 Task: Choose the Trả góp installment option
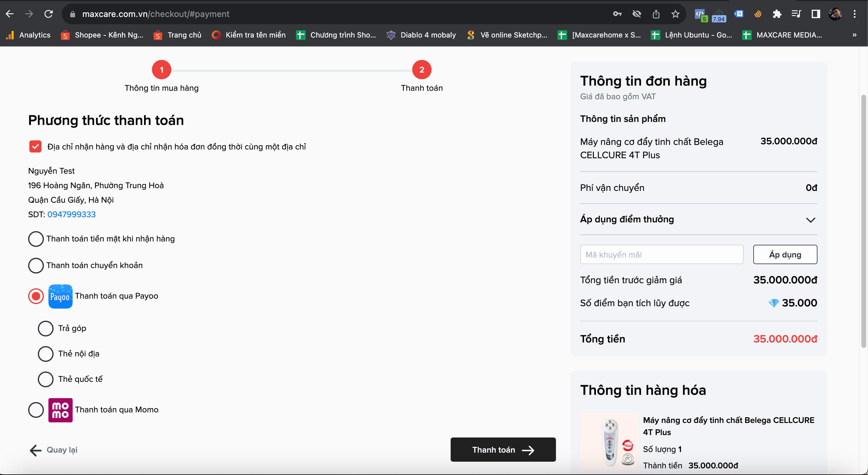[x=45, y=329]
